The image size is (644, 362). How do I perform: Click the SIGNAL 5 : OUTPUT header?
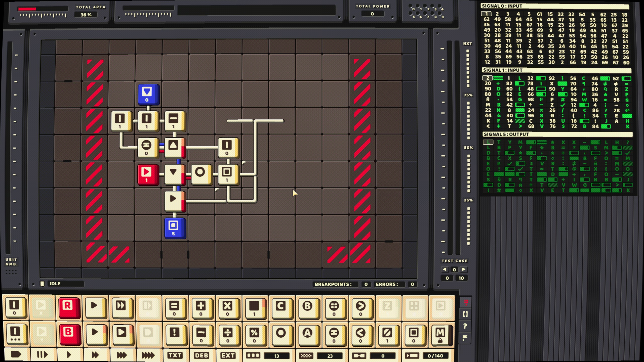[557, 134]
